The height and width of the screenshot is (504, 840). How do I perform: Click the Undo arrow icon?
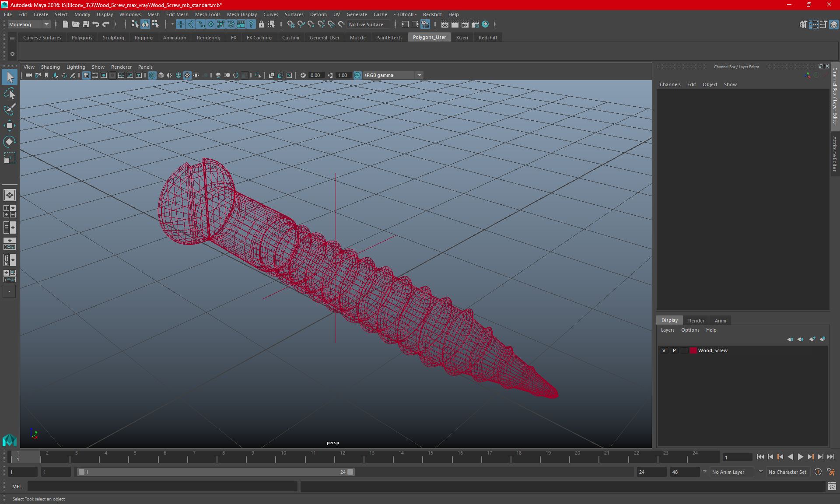tap(96, 24)
